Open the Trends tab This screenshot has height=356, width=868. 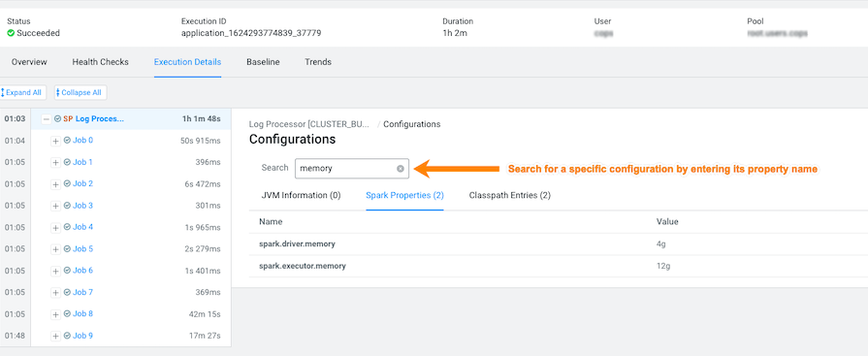click(318, 62)
